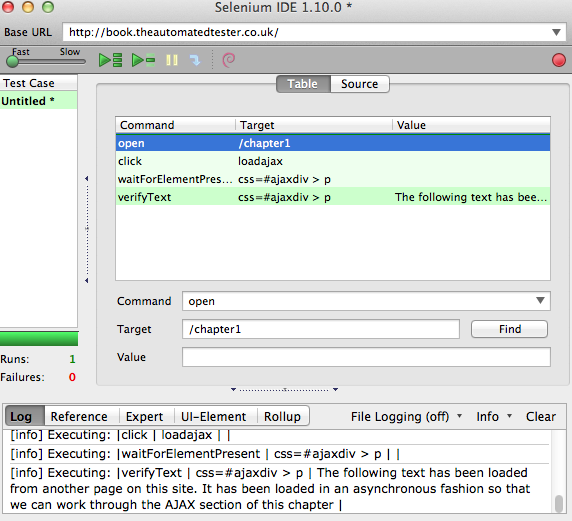The width and height of the screenshot is (572, 521).
Task: Open the Rollup tab
Action: coord(282,416)
